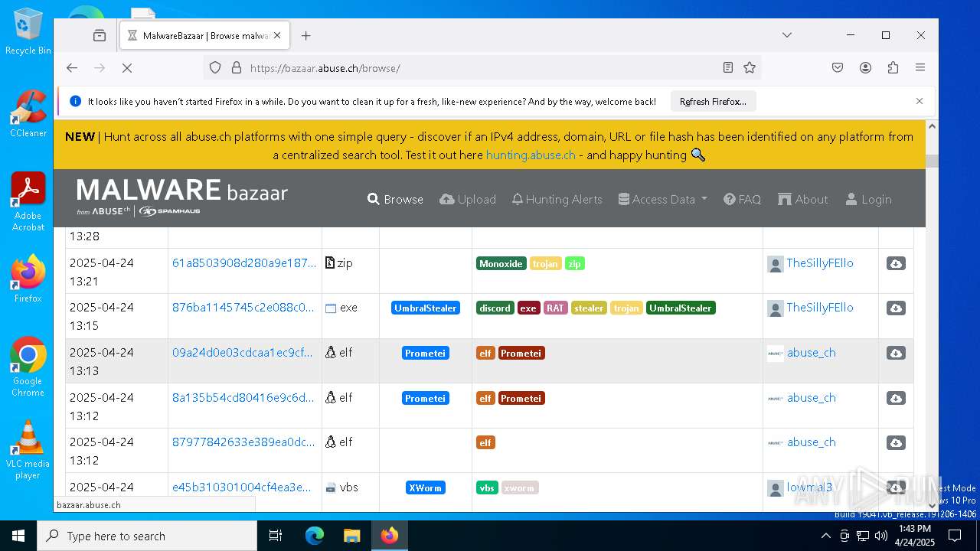Download the 61a8503908 zip sample
Viewport: 980px width, 551px height.
click(896, 263)
